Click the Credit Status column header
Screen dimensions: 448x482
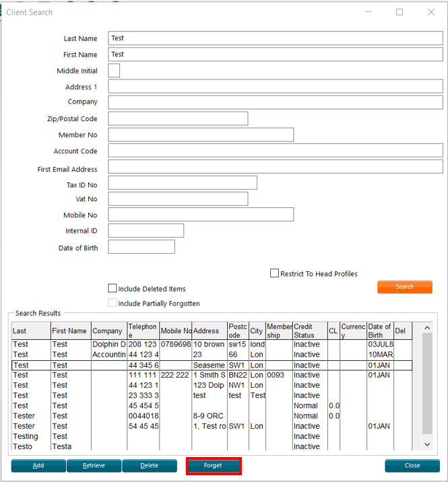pos(310,331)
